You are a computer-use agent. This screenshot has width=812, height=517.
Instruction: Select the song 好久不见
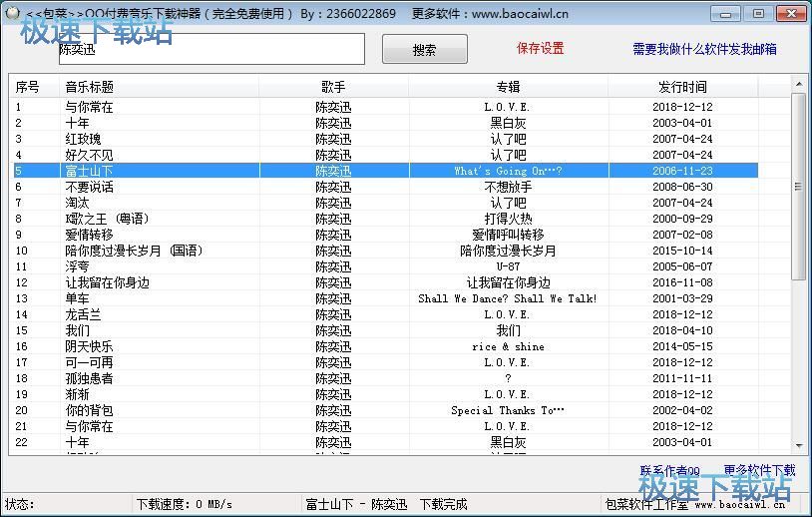pyautogui.click(x=89, y=155)
